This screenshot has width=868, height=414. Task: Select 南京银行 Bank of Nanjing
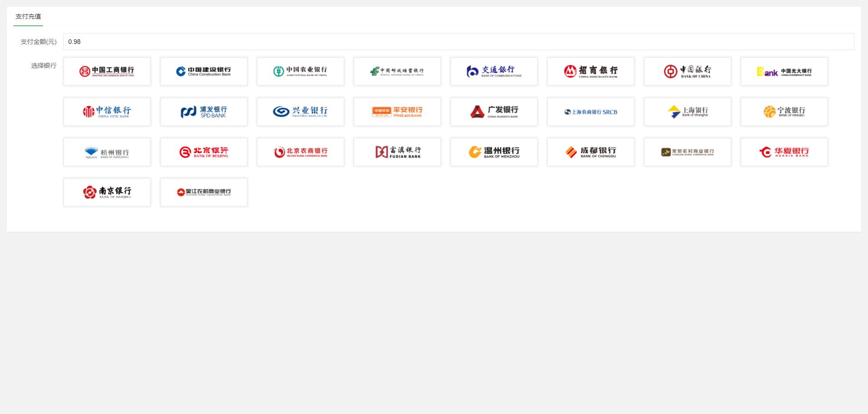pyautogui.click(x=107, y=192)
